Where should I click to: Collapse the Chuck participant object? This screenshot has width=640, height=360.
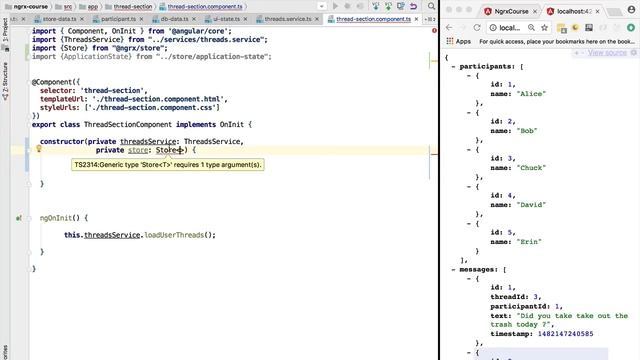pyautogui.click(x=469, y=149)
